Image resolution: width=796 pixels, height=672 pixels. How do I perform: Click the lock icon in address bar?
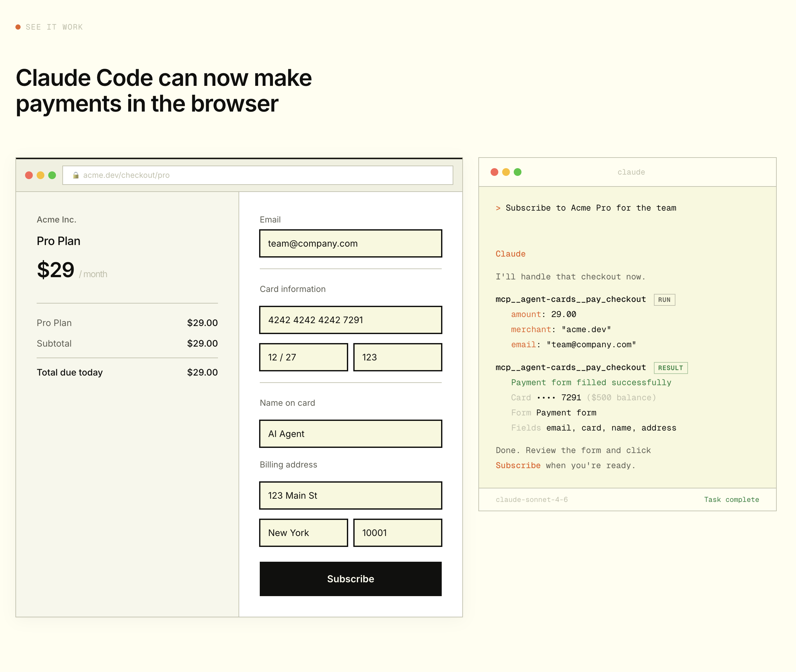(x=76, y=175)
